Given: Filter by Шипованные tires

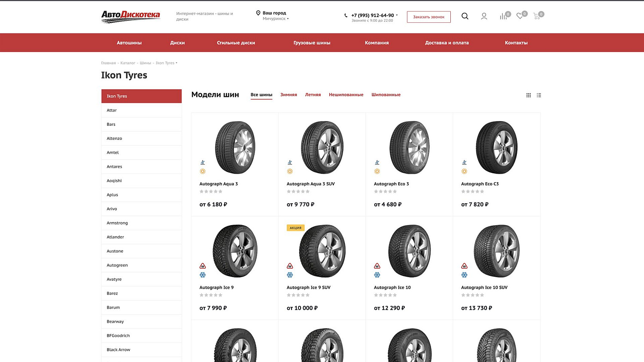Looking at the screenshot, I should click(x=386, y=95).
